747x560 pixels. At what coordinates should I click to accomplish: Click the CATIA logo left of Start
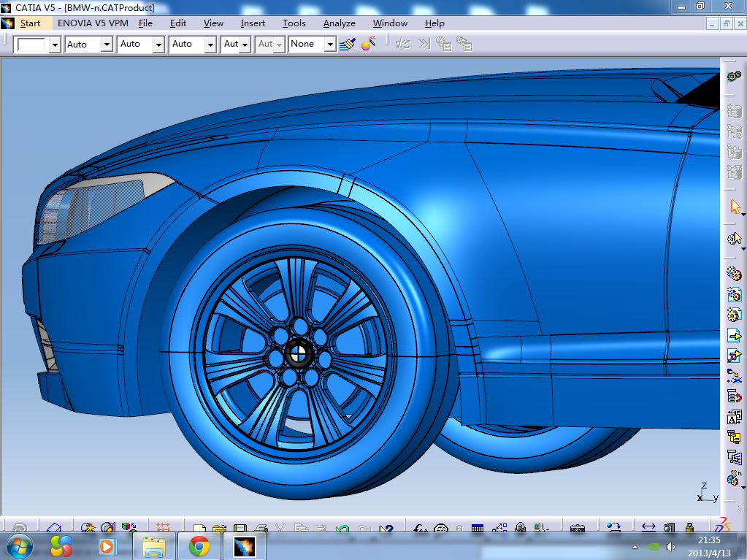point(8,23)
